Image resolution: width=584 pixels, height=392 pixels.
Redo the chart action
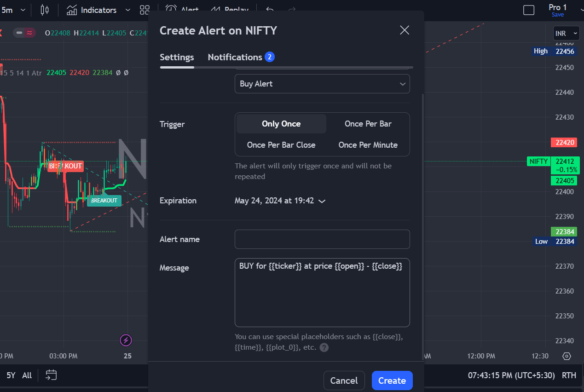tap(291, 9)
